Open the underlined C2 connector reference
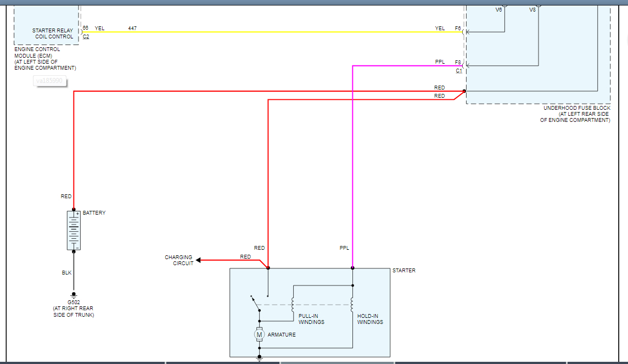Screen dimensions: 628x364 coord(86,37)
